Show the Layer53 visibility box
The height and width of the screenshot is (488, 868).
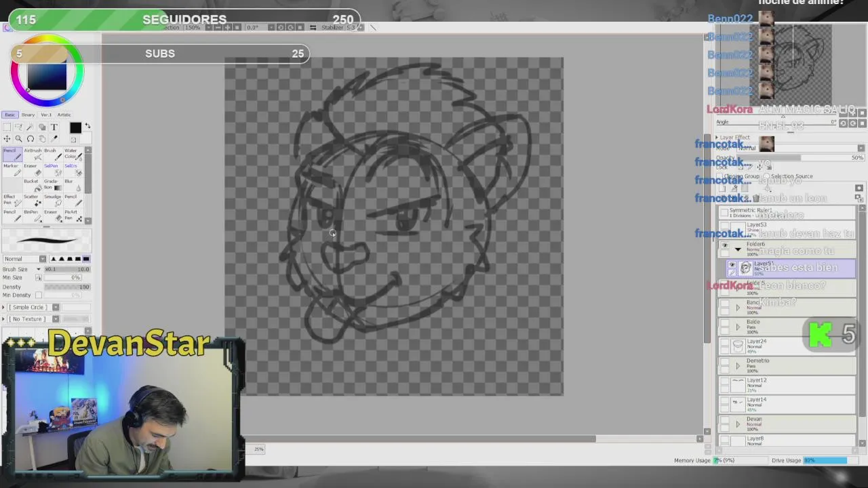pyautogui.click(x=725, y=227)
